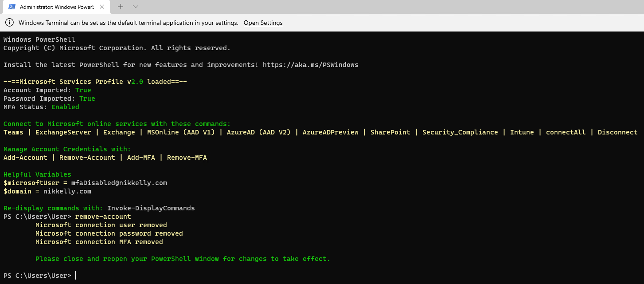Select the Administrator: Windows PowerShell tab
The width and height of the screenshot is (644, 284).
[x=56, y=7]
